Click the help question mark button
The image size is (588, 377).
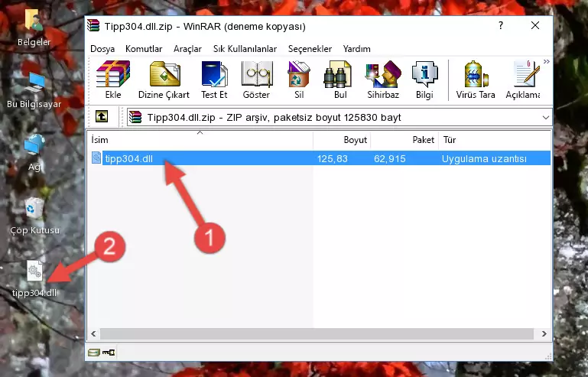[501, 25]
